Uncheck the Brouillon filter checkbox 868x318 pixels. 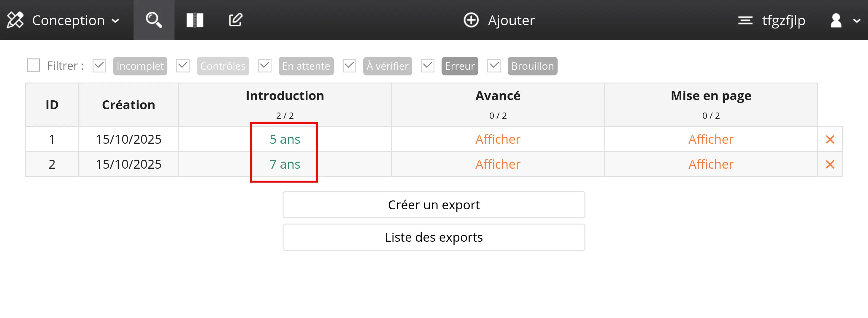[x=494, y=66]
